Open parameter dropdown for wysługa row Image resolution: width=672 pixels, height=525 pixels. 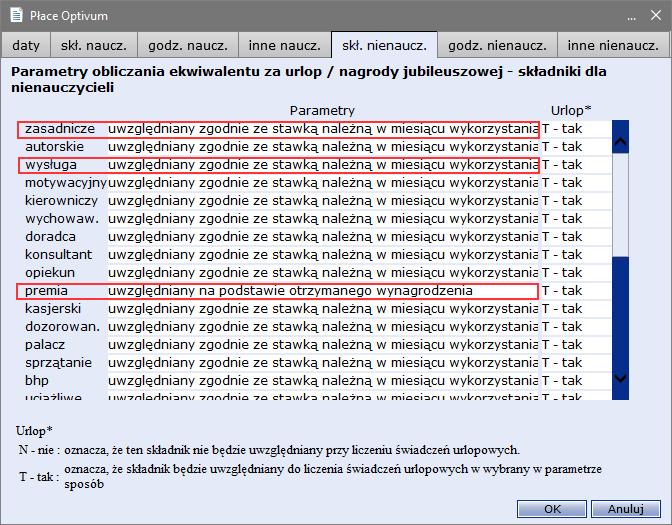pos(323,165)
